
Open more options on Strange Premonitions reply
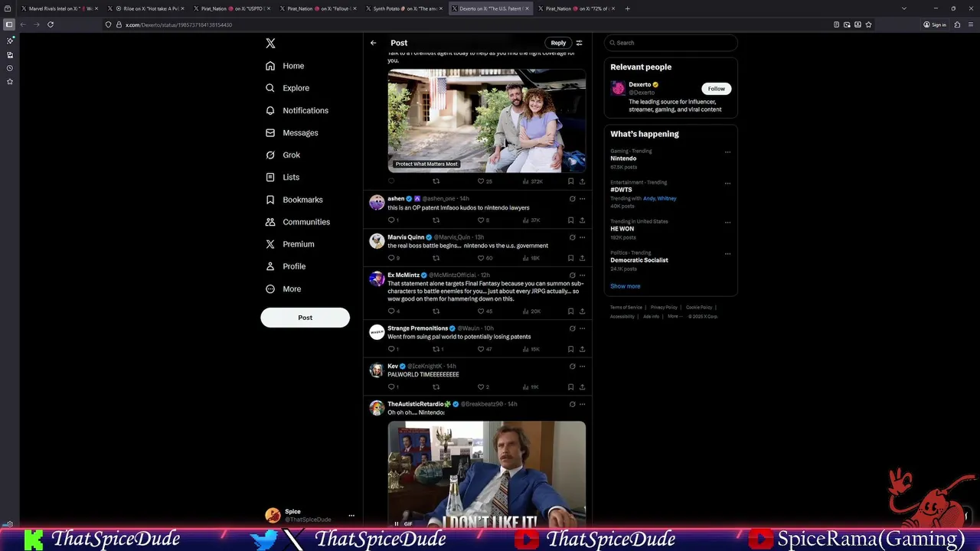click(582, 328)
